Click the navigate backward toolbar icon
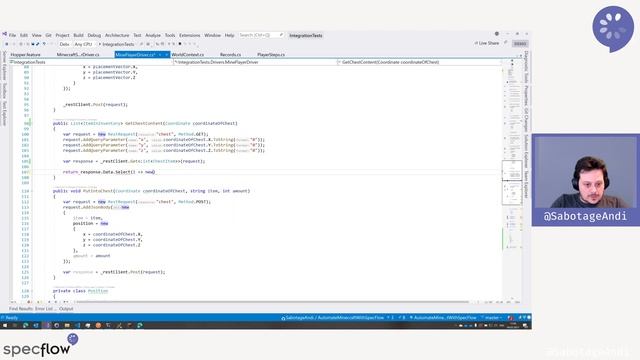The width and height of the screenshot is (640, 360). coord(7,44)
